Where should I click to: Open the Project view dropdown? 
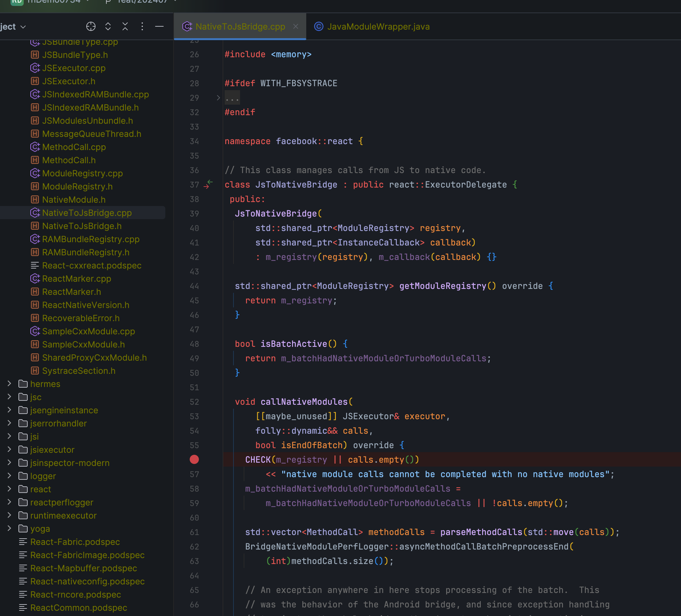click(13, 27)
